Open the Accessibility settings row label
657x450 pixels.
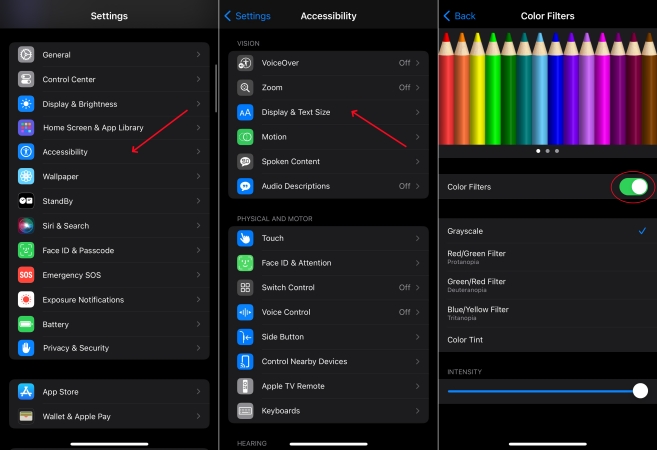coord(65,152)
